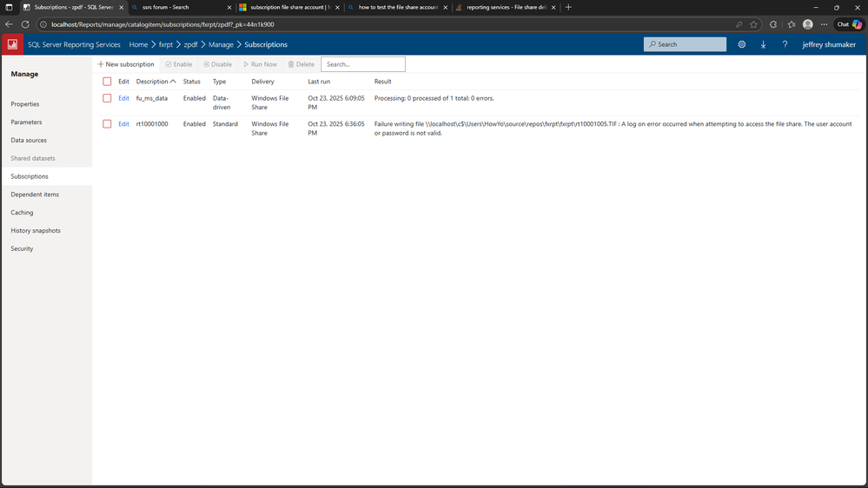Click the SSRS red logo icon
This screenshot has width=868, height=488.
(x=12, y=44)
